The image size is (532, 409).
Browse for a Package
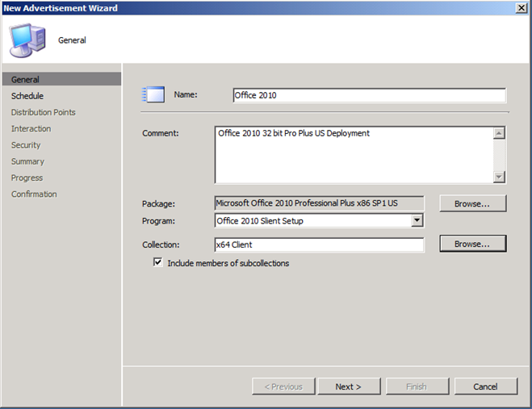[x=472, y=203]
